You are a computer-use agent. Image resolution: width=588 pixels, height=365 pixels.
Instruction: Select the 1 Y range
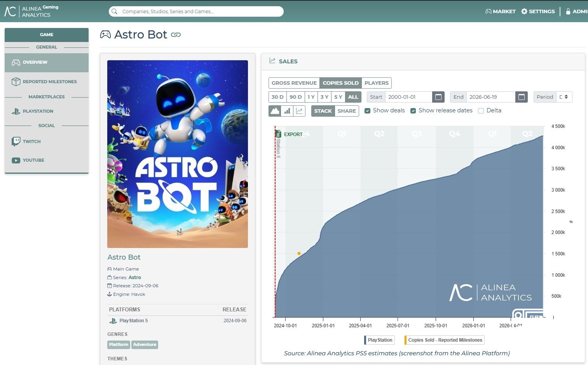(311, 97)
